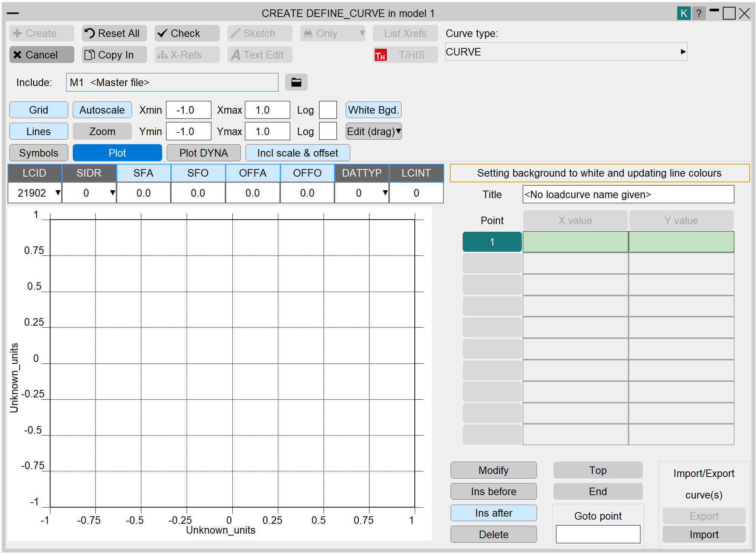Click the Copy In documents icon

89,55
